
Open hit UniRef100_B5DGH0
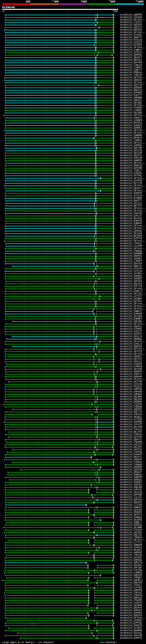click(x=131, y=72)
